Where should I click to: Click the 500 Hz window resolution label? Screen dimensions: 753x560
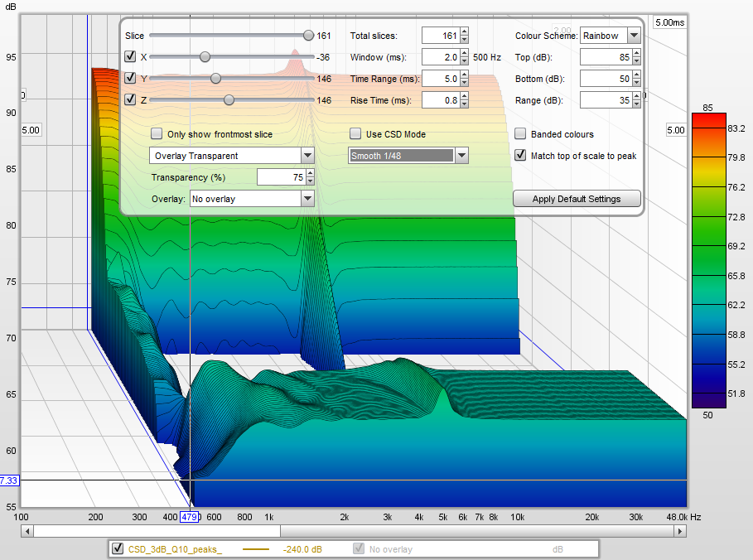coord(487,57)
